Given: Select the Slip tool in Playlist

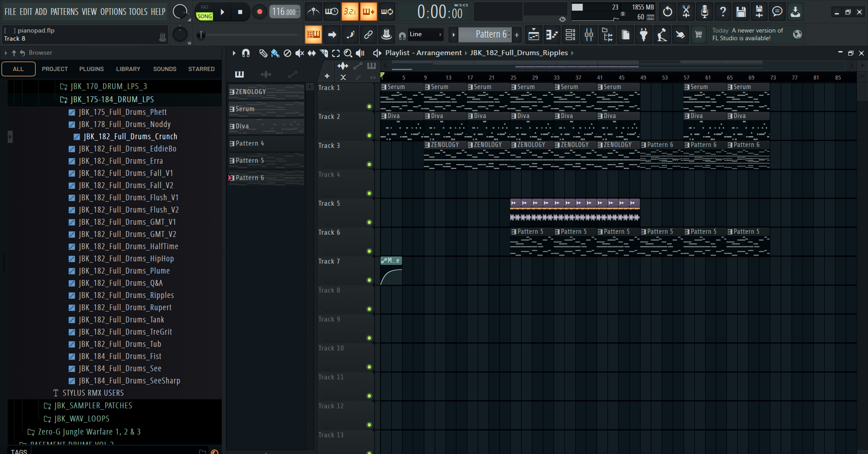Looking at the screenshot, I should point(312,53).
